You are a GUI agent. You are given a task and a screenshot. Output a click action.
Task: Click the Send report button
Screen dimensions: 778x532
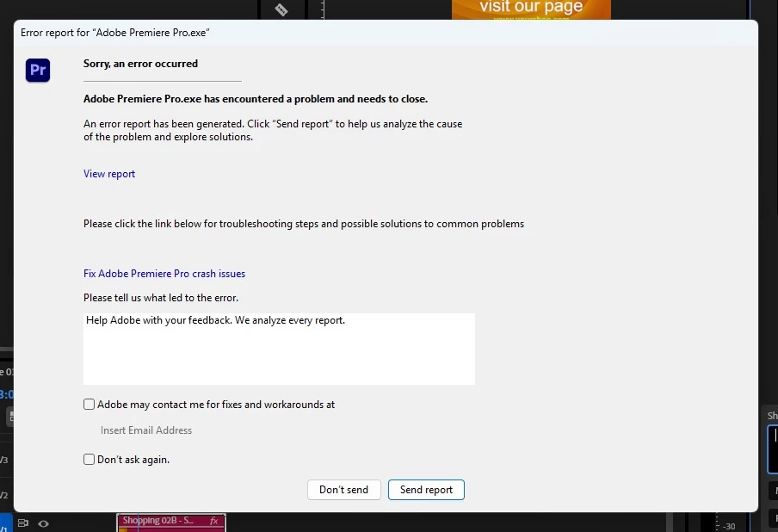click(x=426, y=490)
